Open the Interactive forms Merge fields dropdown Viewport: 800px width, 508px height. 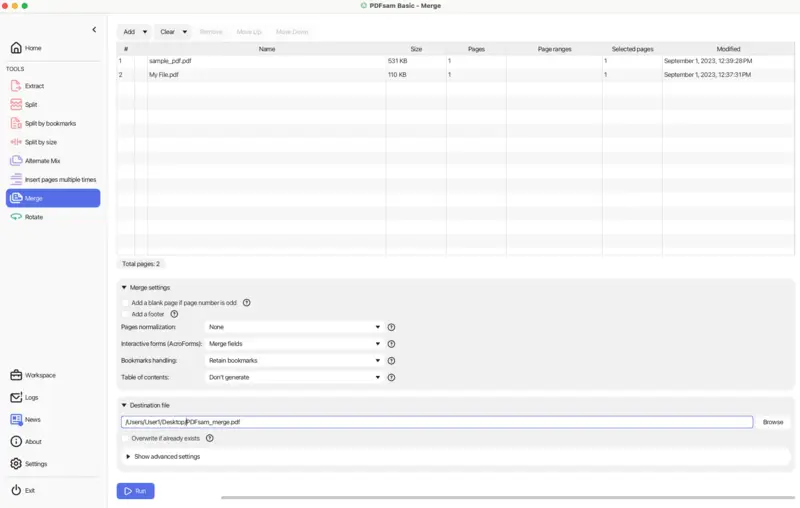pos(294,344)
